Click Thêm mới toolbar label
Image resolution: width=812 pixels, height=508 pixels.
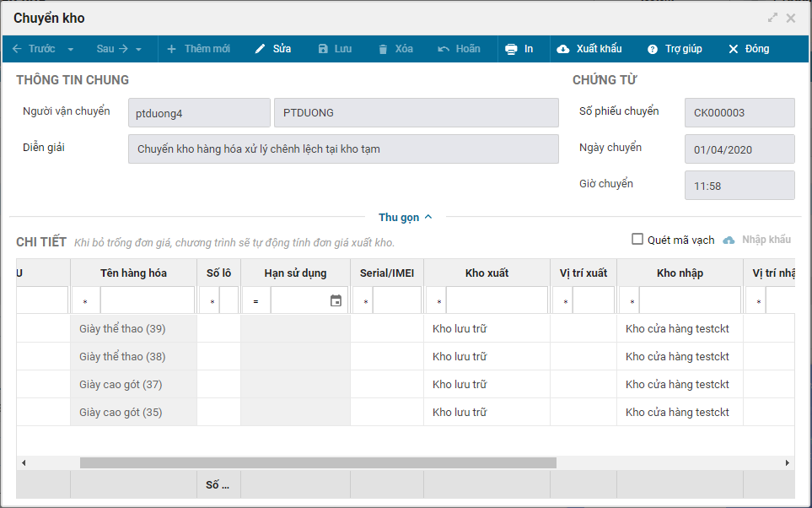point(207,49)
